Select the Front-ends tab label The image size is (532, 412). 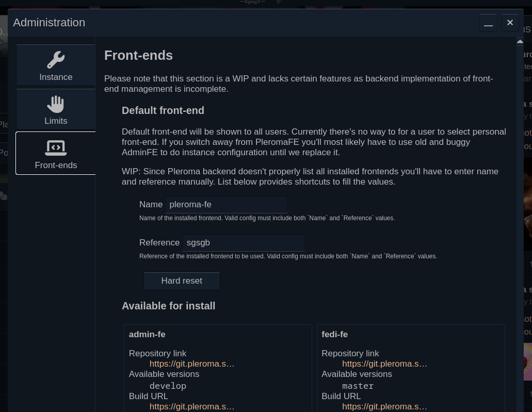pyautogui.click(x=56, y=165)
